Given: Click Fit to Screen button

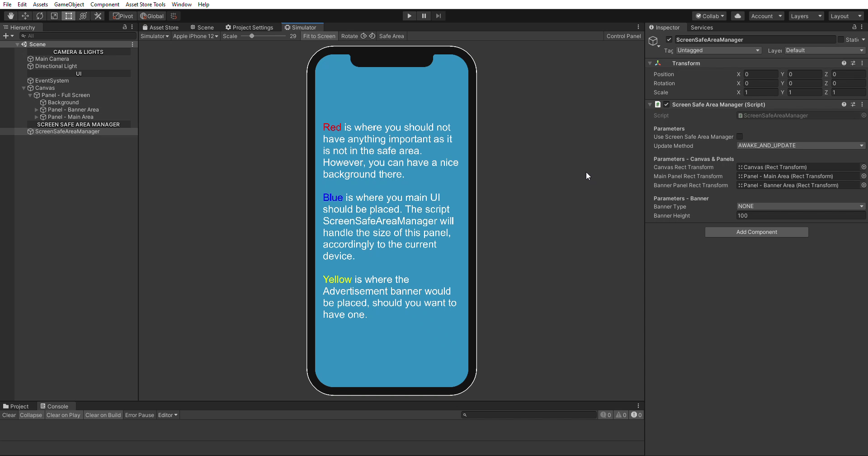Looking at the screenshot, I should point(319,36).
